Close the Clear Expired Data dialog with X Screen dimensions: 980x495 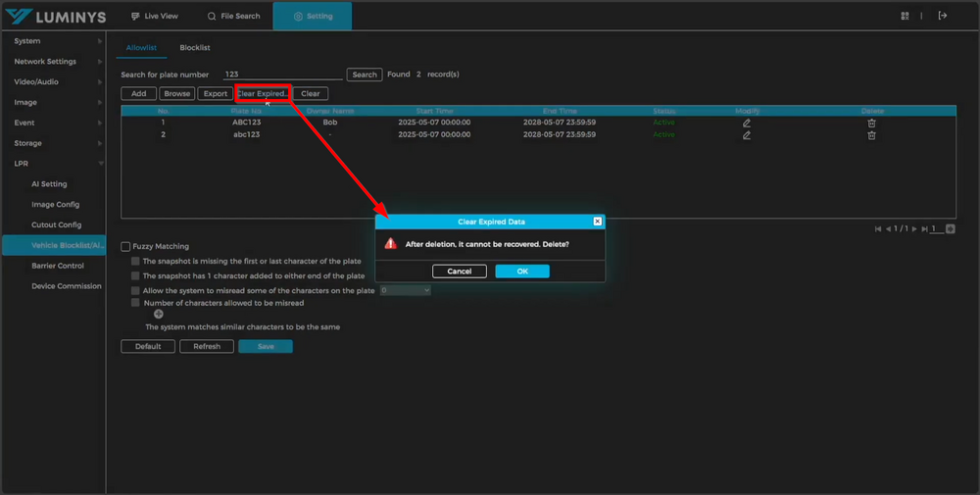tap(598, 222)
